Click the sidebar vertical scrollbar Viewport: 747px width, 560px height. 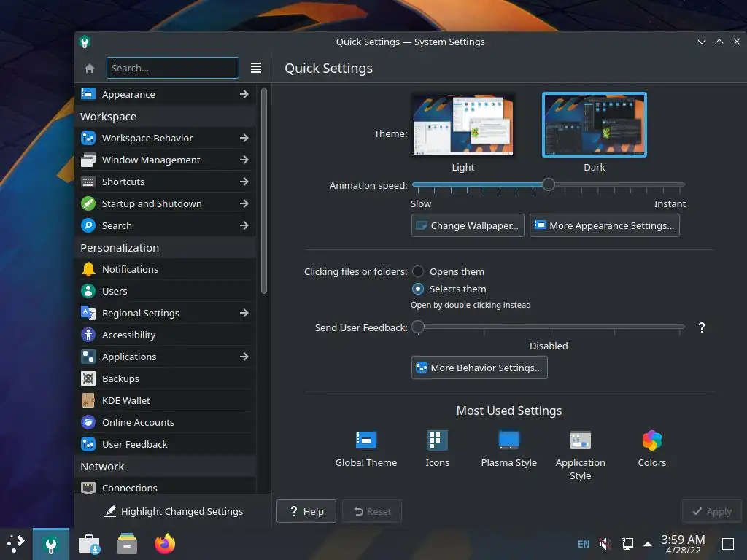coord(264,190)
